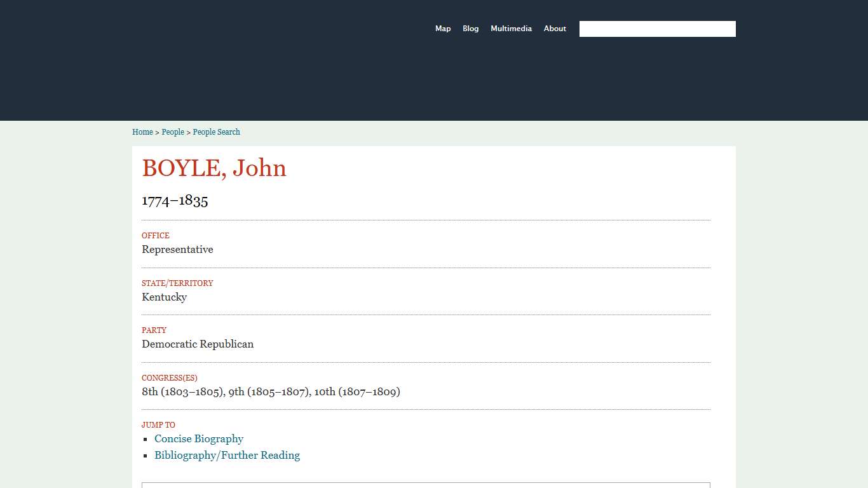Open the Multimedia section
Viewport: 868px width, 488px height.
pyautogui.click(x=511, y=29)
